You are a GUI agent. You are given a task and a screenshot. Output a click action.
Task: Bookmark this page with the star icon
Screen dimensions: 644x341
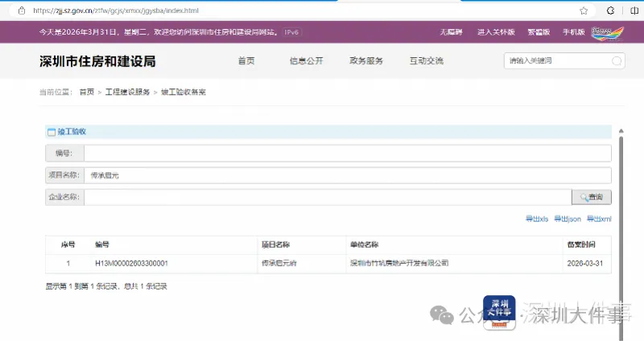[584, 10]
